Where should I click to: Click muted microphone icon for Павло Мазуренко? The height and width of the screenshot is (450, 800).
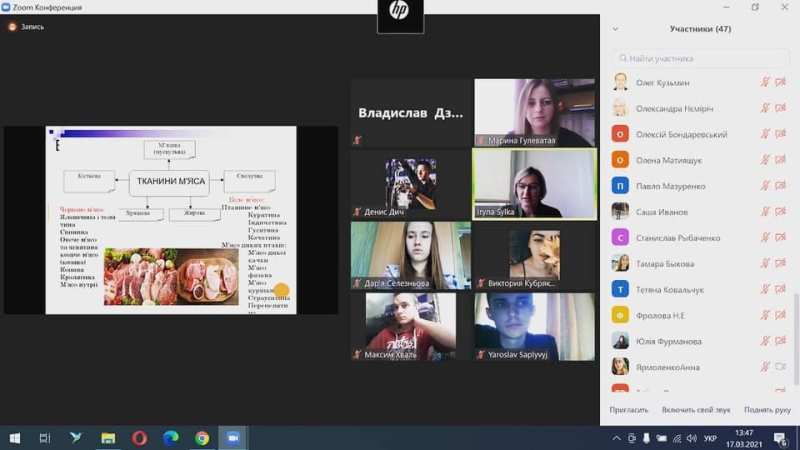click(765, 186)
